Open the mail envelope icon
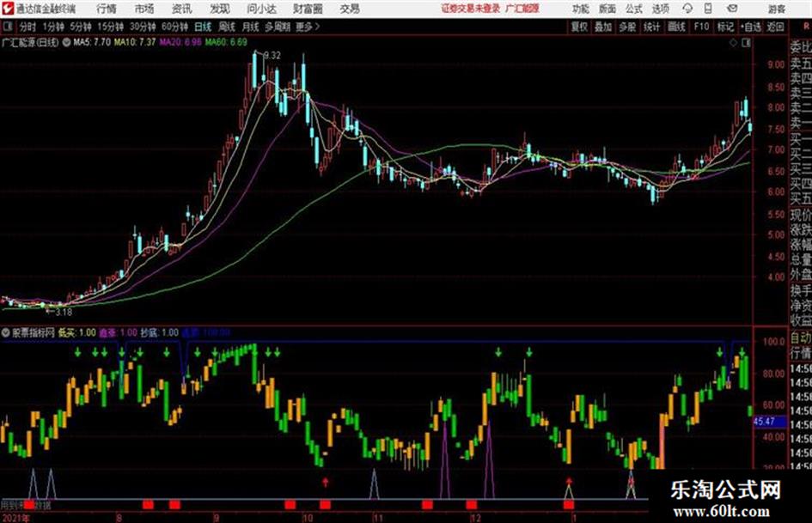Viewport: 812px width, 523px height. (x=732, y=9)
